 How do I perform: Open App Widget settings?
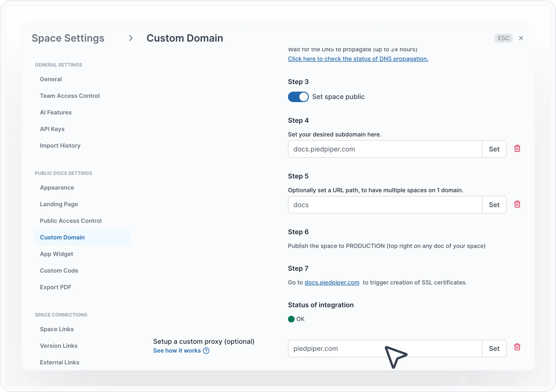pos(56,254)
